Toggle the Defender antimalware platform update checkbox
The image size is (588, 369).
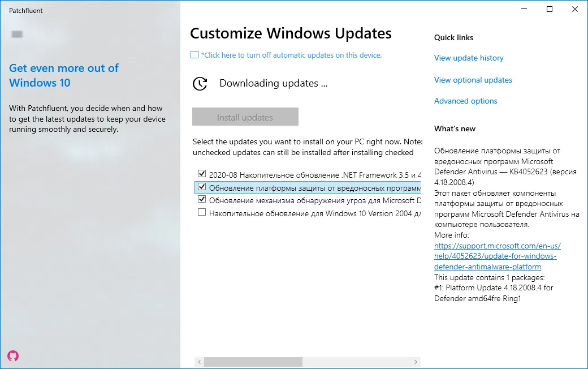tap(202, 187)
